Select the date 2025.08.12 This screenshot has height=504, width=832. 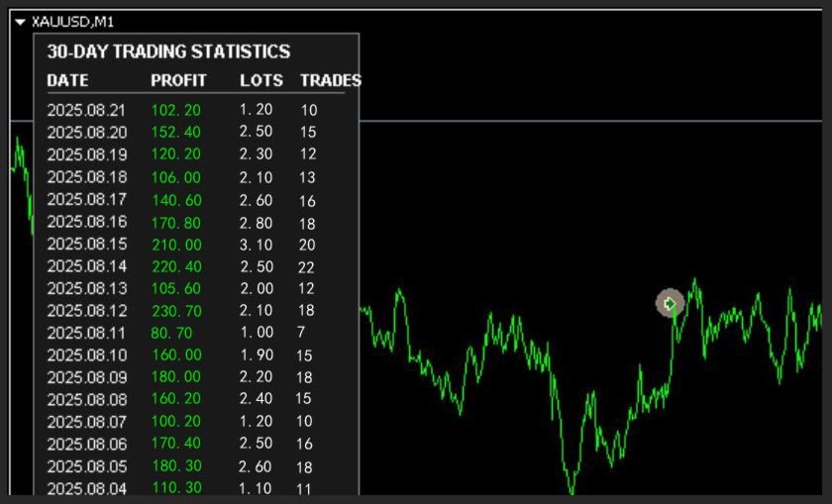coord(87,311)
